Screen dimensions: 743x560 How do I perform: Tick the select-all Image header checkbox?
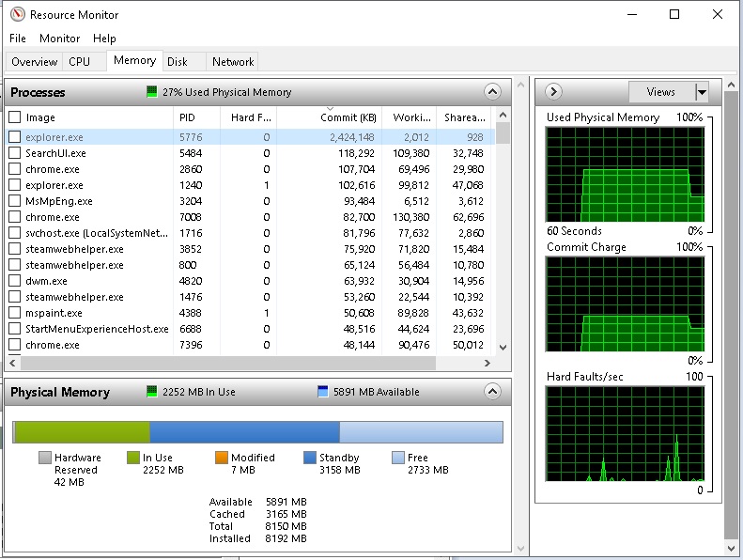15,117
